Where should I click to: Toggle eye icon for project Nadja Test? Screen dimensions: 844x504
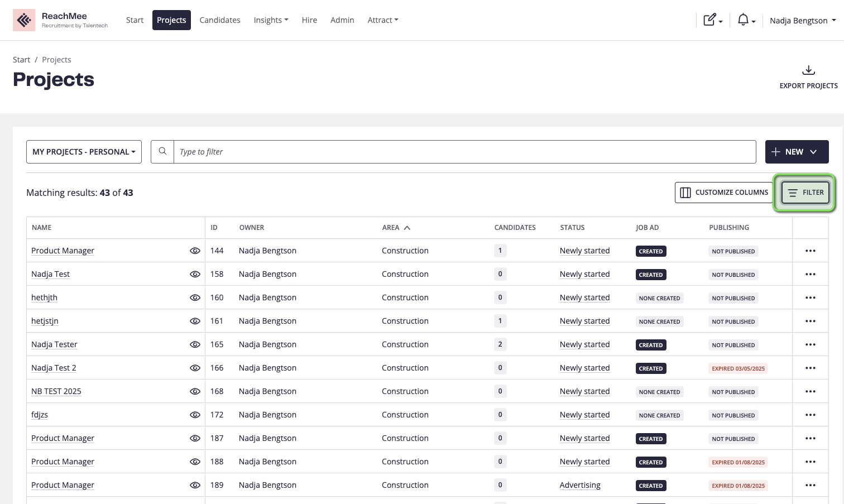click(x=195, y=274)
